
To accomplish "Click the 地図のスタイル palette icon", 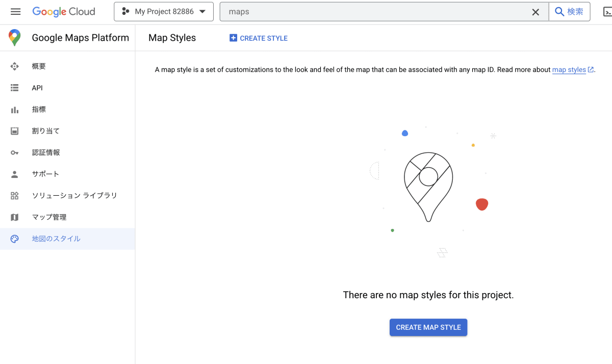I will pyautogui.click(x=15, y=239).
